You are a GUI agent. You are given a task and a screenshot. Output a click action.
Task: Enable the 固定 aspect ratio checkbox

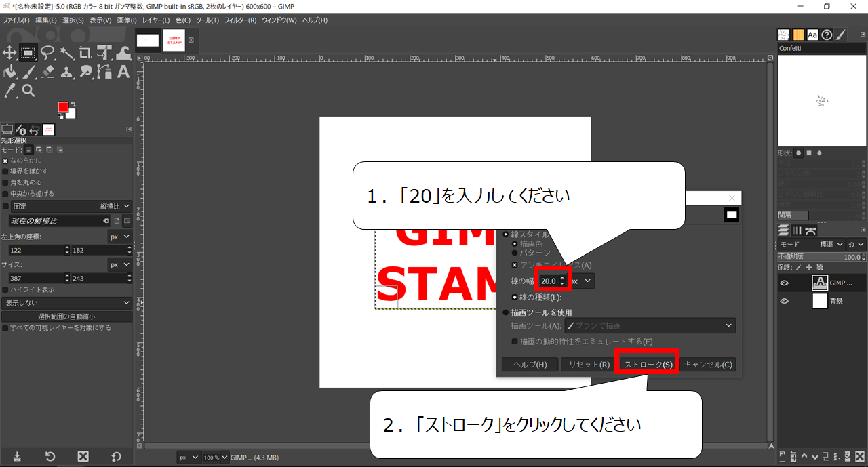[x=5, y=206]
